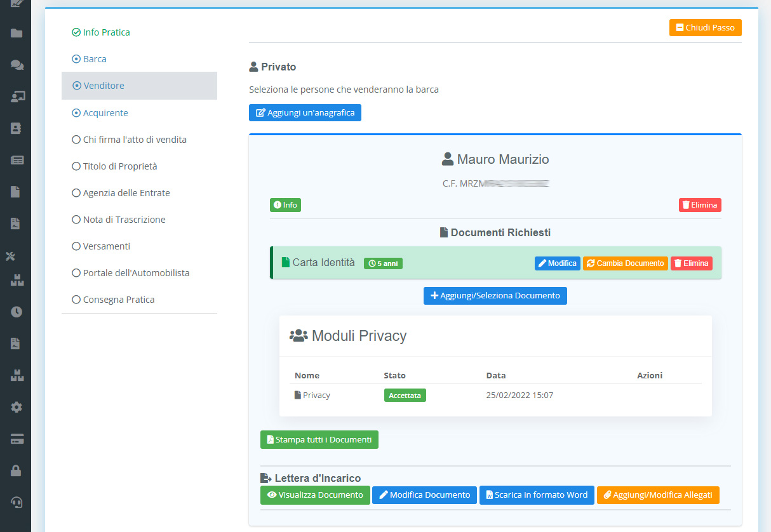Click the 5 anni validity badge
Viewport: 771px width, 532px height.
(384, 263)
